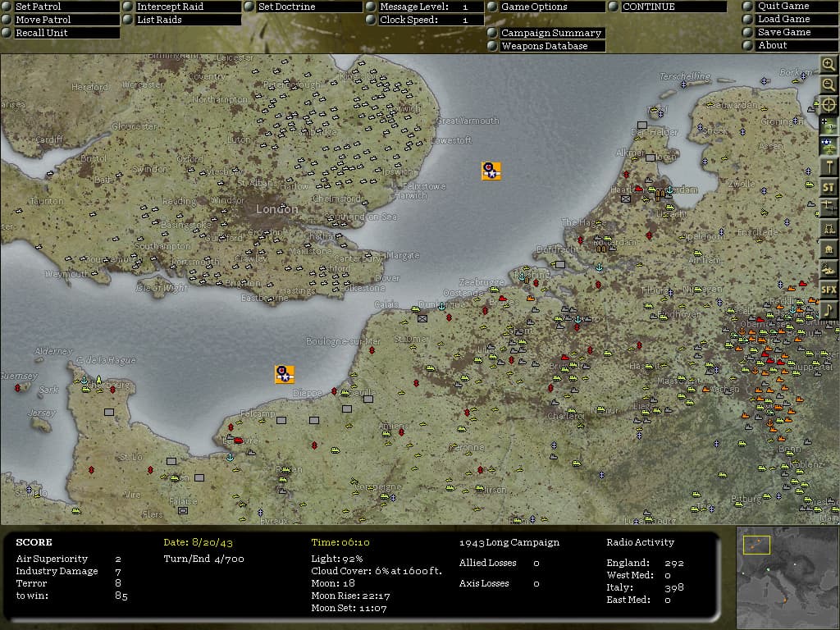This screenshot has width=840, height=630.
Task: Click Quit Game
Action: pos(797,6)
